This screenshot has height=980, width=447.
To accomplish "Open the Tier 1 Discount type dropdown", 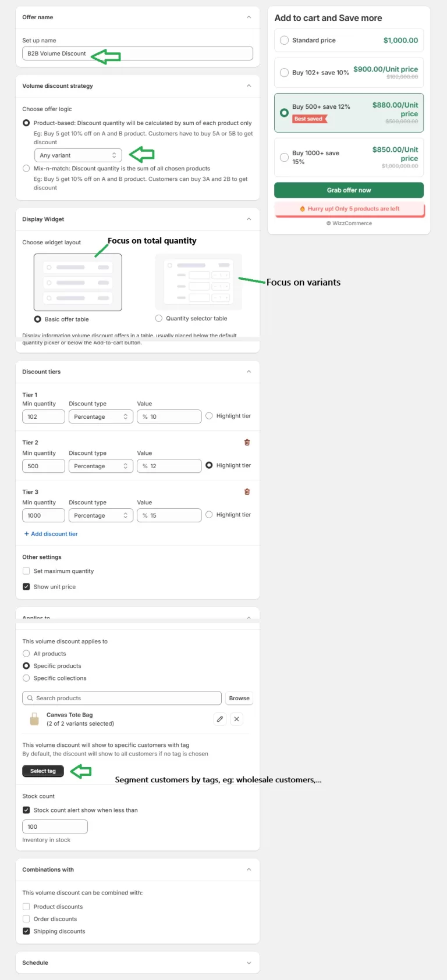I will (x=101, y=417).
